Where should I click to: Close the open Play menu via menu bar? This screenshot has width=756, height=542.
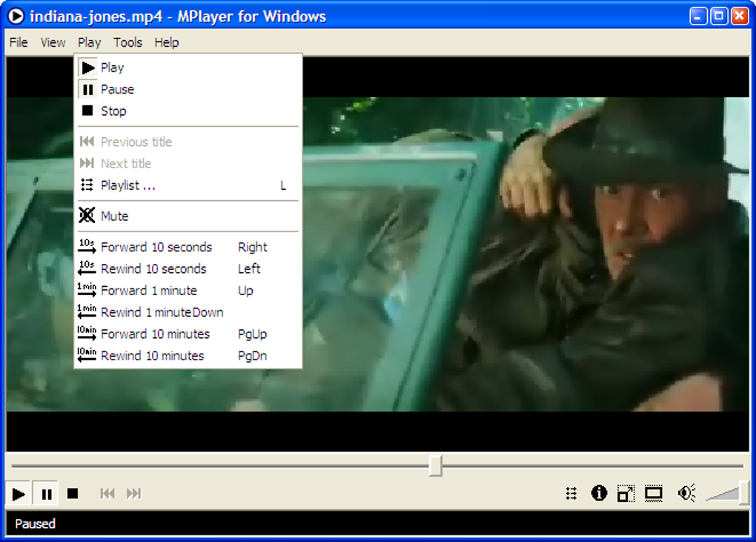[x=89, y=42]
